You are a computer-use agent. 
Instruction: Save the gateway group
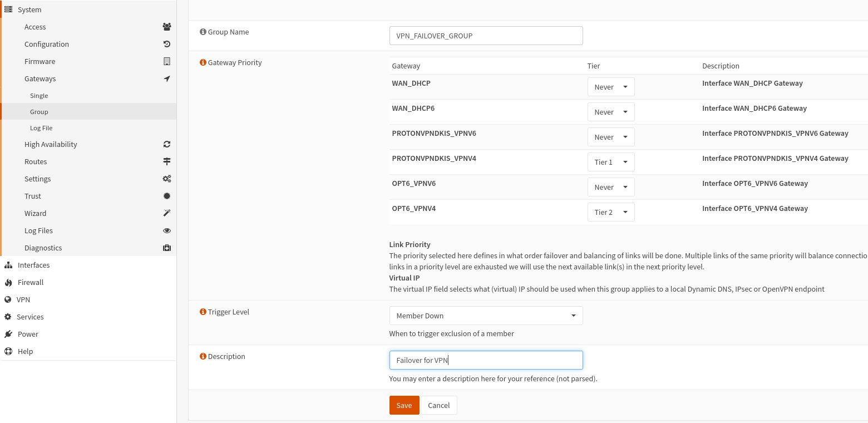click(404, 405)
